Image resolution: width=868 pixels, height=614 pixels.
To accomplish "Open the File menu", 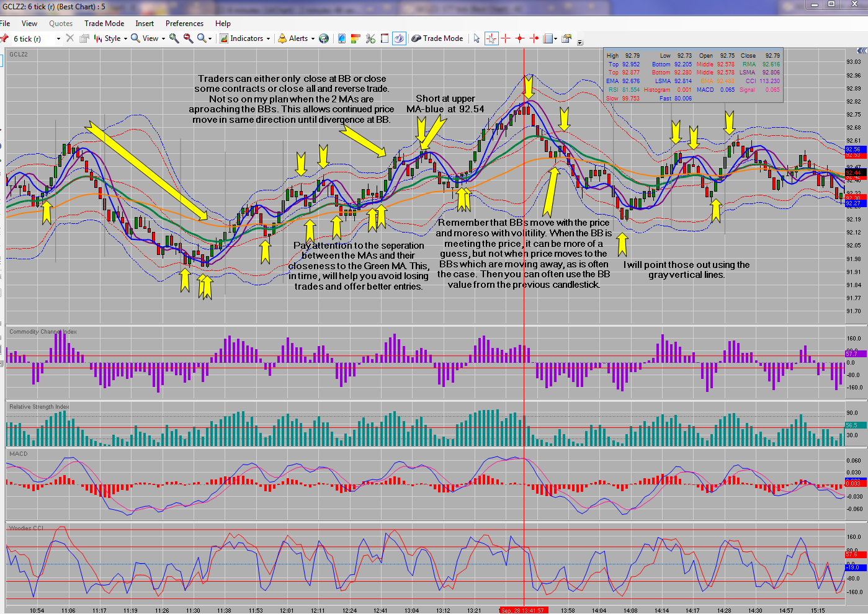I will [5, 24].
